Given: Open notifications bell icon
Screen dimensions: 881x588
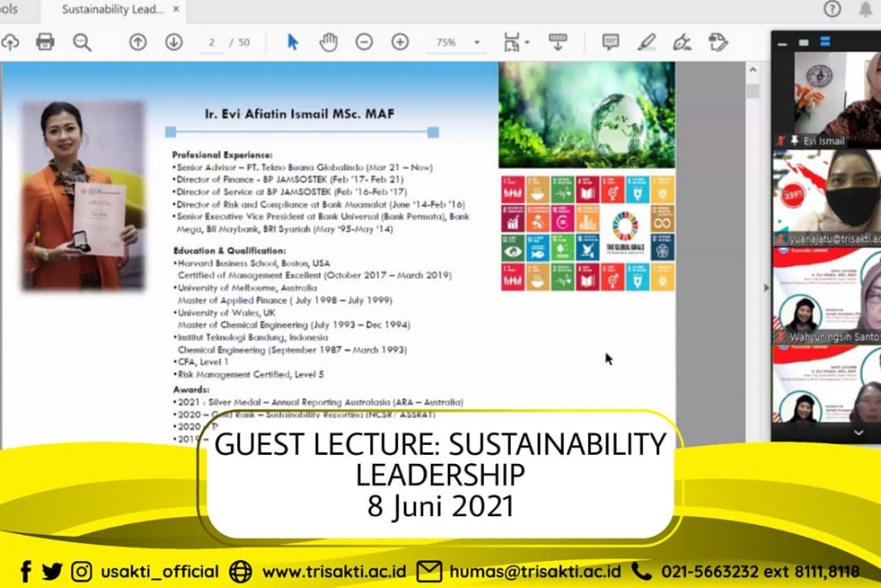Looking at the screenshot, I should tap(866, 8).
